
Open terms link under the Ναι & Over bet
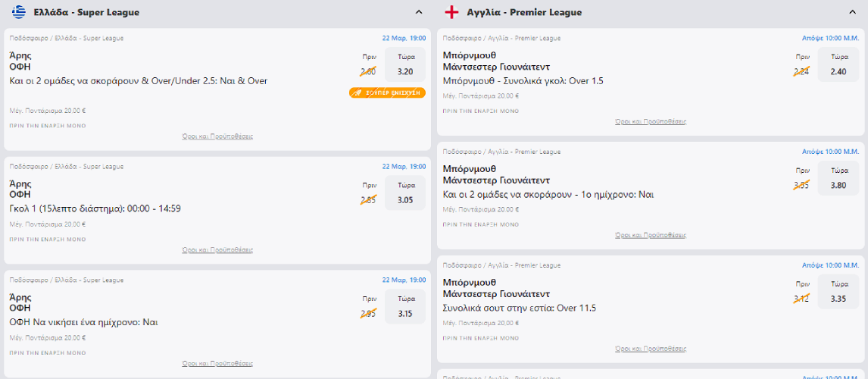tap(217, 136)
